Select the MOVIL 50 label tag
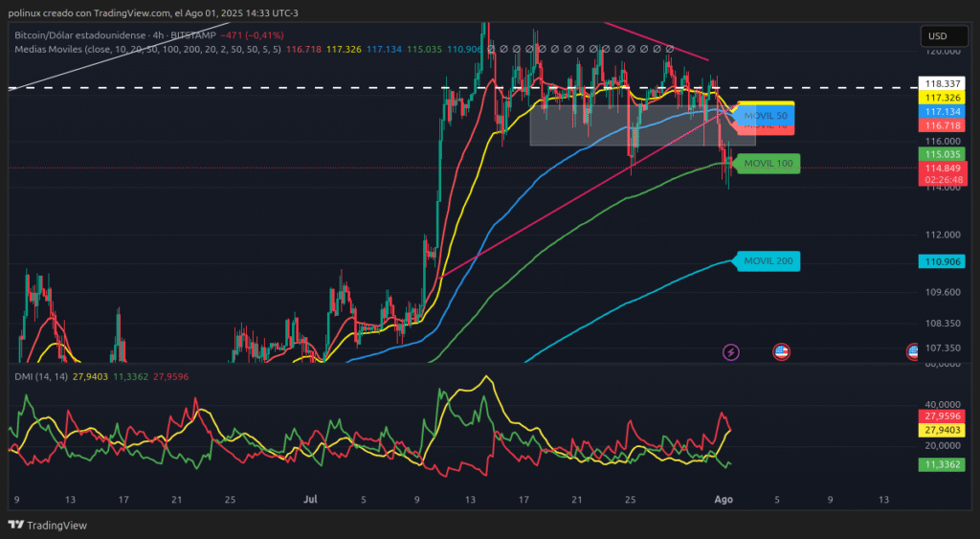 click(765, 115)
